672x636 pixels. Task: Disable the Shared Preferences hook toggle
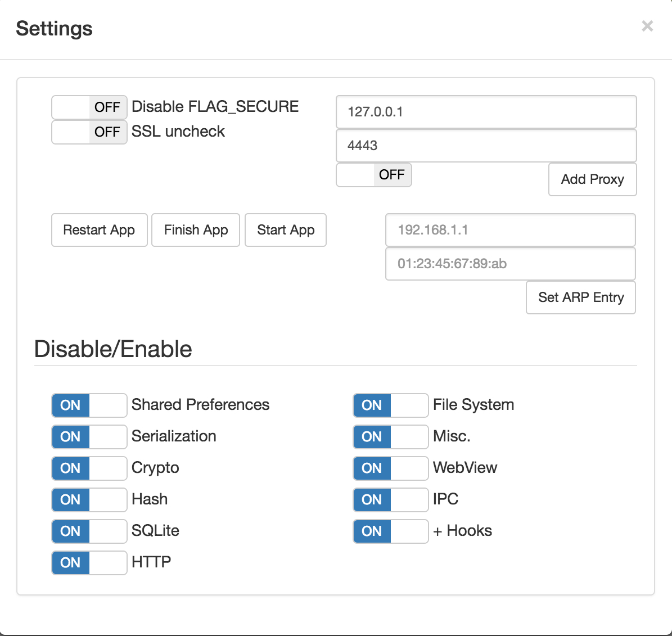click(89, 405)
